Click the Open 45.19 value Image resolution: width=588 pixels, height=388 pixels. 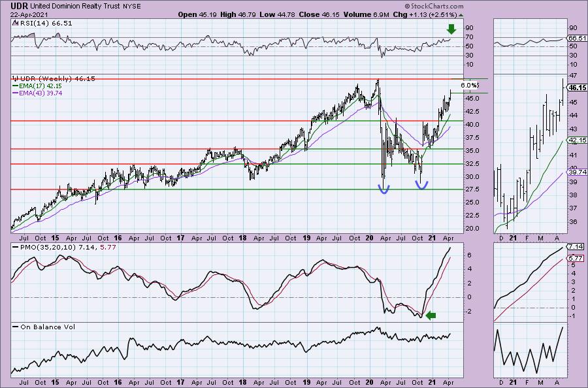[196, 14]
